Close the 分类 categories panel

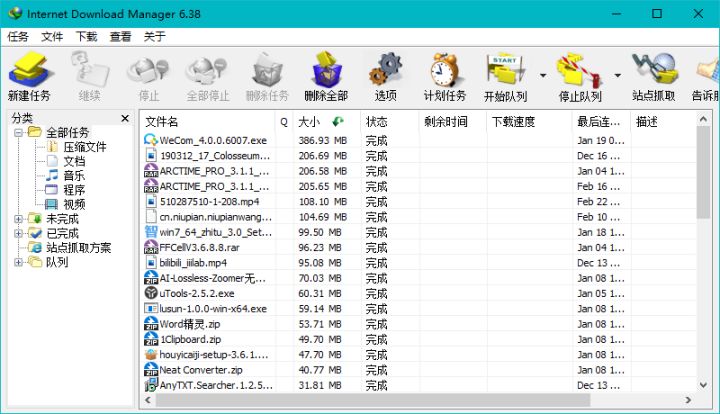[125, 118]
